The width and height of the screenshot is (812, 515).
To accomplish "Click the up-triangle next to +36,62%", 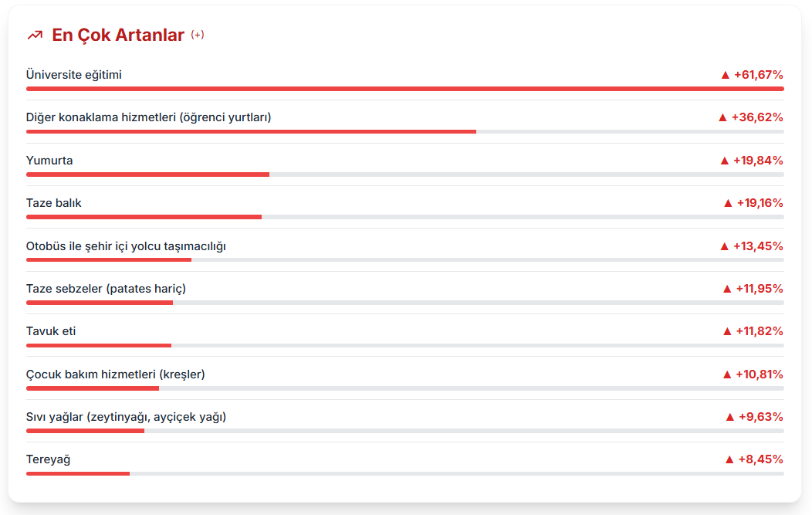I will [722, 117].
